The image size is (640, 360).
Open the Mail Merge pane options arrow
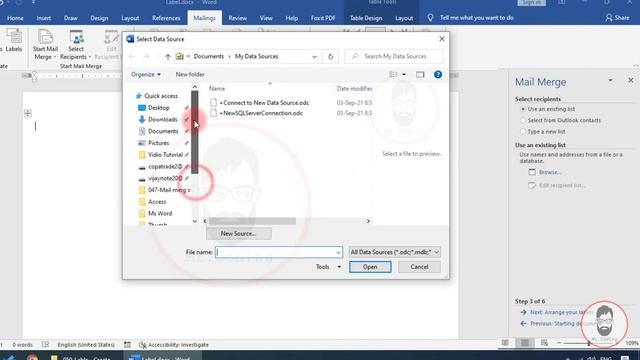610,80
